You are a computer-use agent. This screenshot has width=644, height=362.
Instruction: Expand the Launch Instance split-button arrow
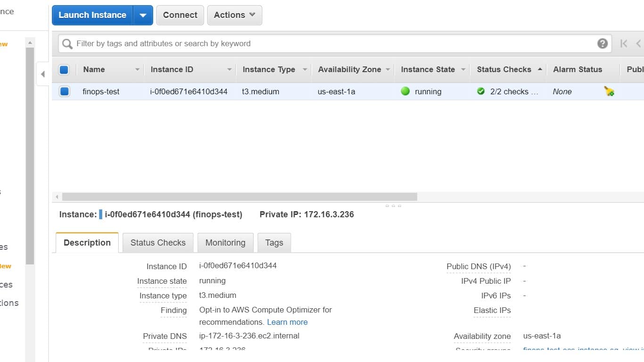143,15
